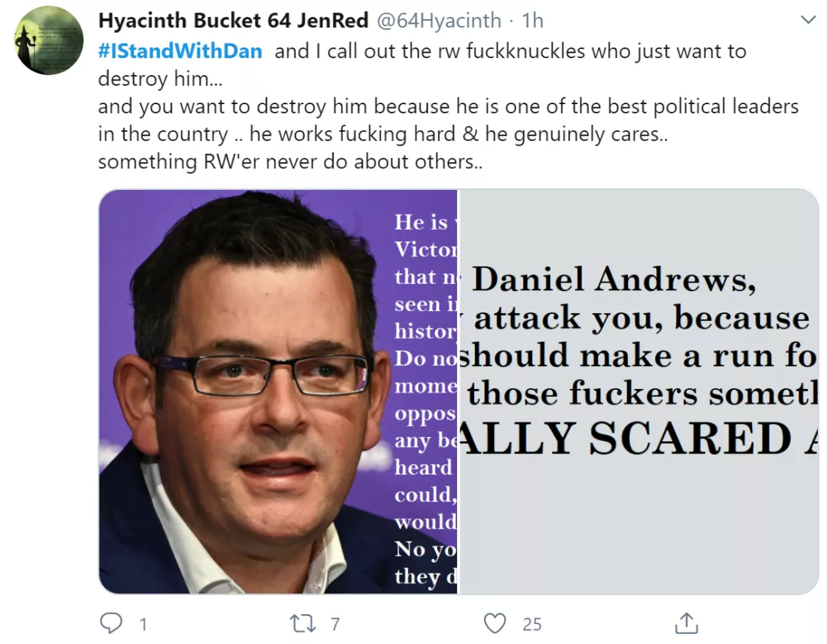Open the 1h tweet timestamp
Viewport: 827px width, 644px height.
532,21
